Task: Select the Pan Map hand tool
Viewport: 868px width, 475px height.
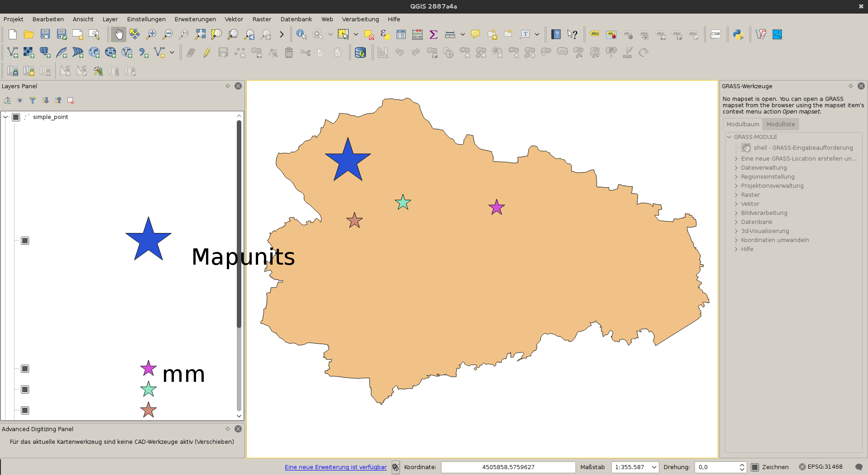Action: tap(119, 34)
